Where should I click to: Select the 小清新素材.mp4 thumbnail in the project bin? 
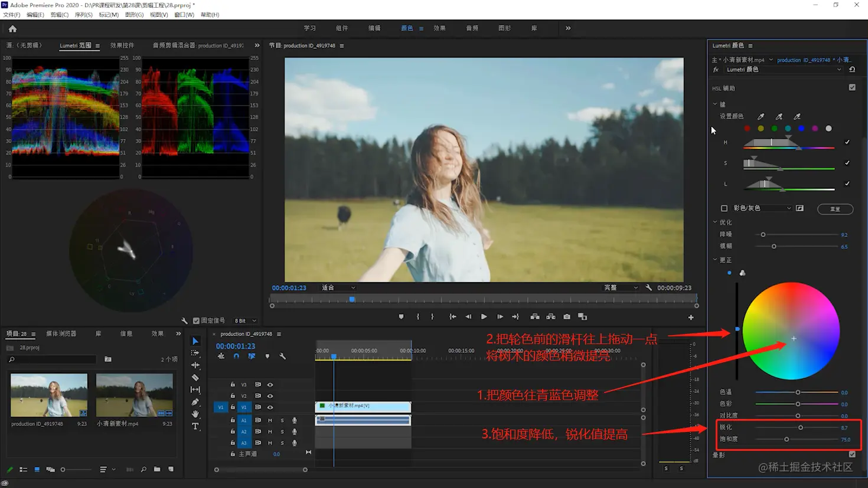pyautogui.click(x=135, y=395)
